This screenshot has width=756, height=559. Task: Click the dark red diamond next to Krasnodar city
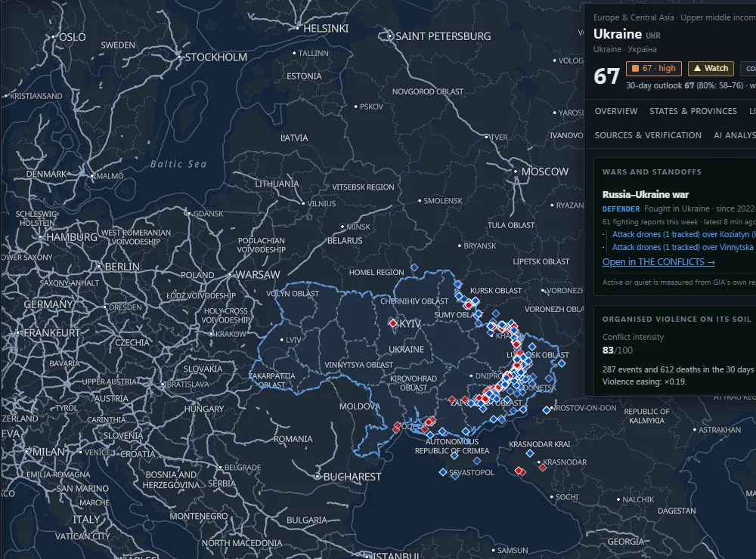(x=542, y=468)
